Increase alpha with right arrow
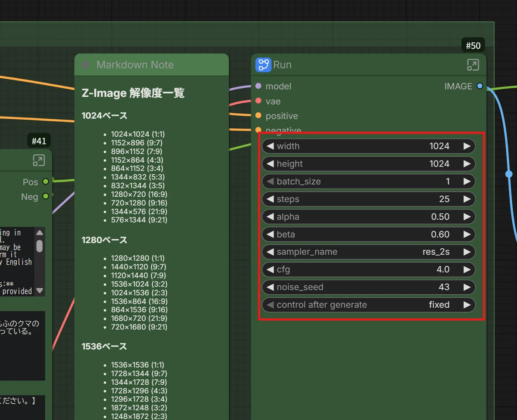The width and height of the screenshot is (517, 420). (x=467, y=216)
